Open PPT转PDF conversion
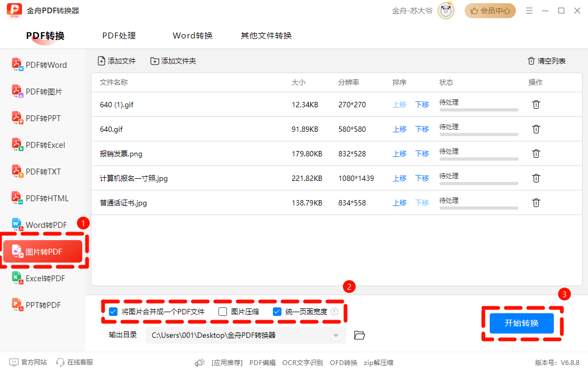The height and width of the screenshot is (373, 588). pyautogui.click(x=36, y=305)
